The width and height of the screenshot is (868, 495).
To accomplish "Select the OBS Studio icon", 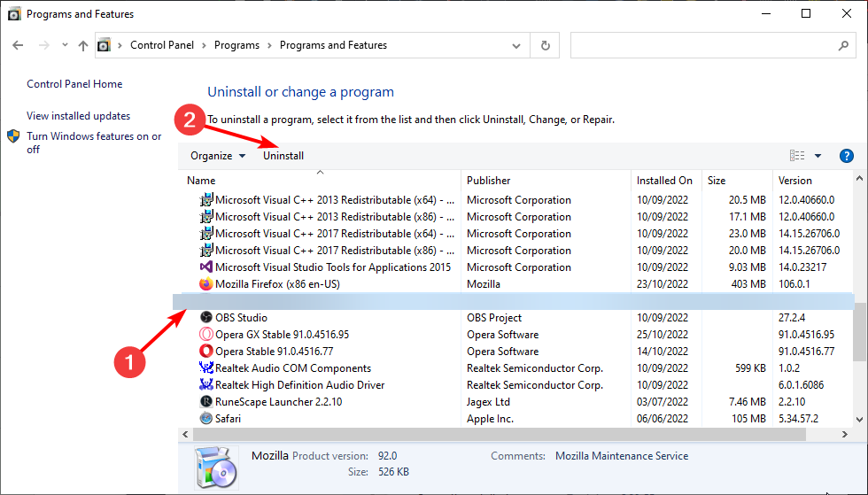I will tap(205, 317).
